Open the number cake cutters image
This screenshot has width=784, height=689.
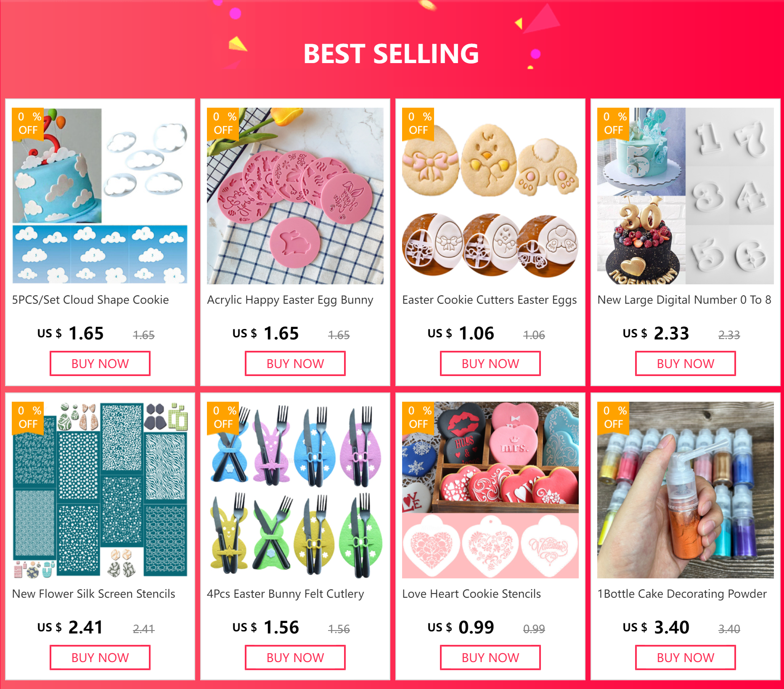click(686, 196)
